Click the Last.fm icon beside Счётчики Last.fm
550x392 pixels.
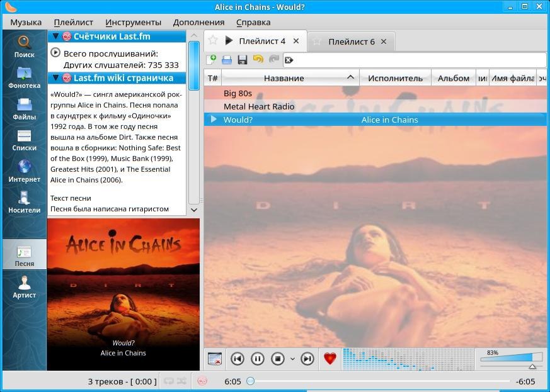click(x=67, y=36)
